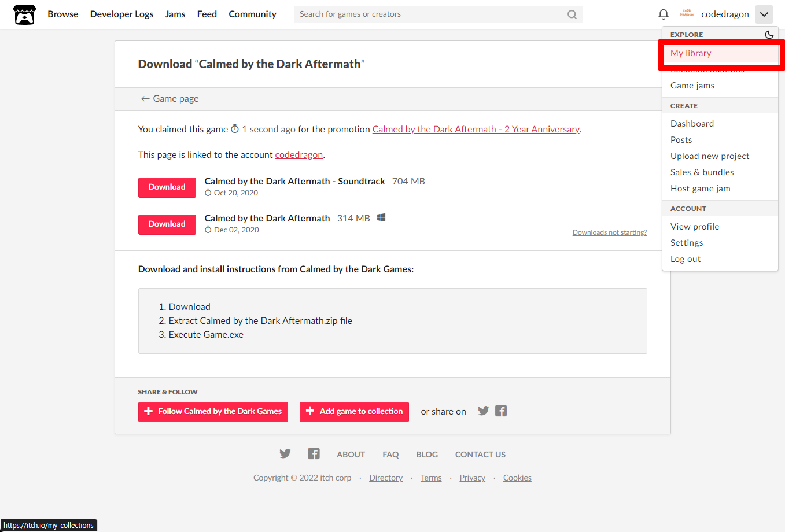
Task: Open the Feed page
Action: (207, 14)
